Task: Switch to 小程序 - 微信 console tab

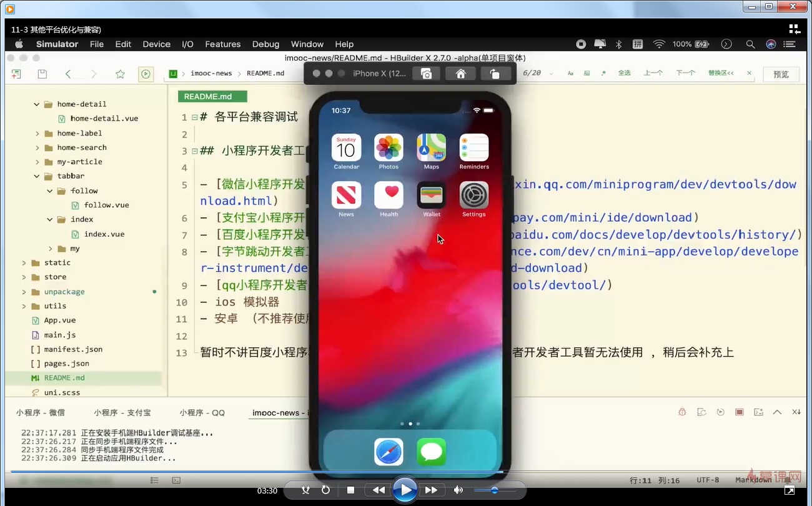Action: (41, 413)
